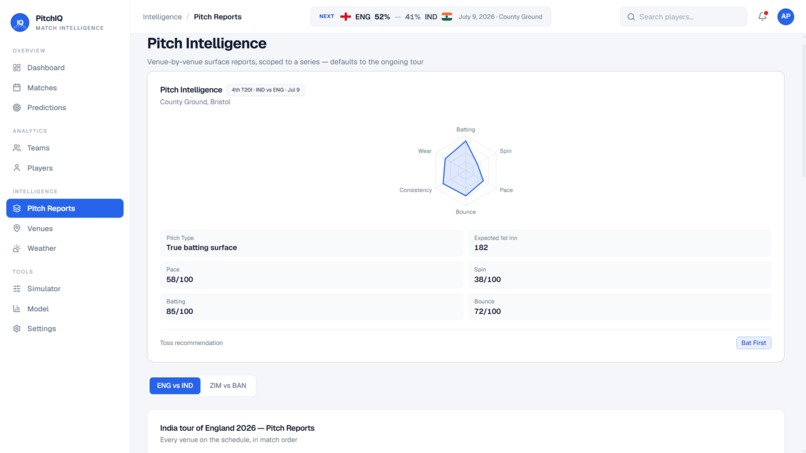Go to the Venues label

[x=40, y=228]
